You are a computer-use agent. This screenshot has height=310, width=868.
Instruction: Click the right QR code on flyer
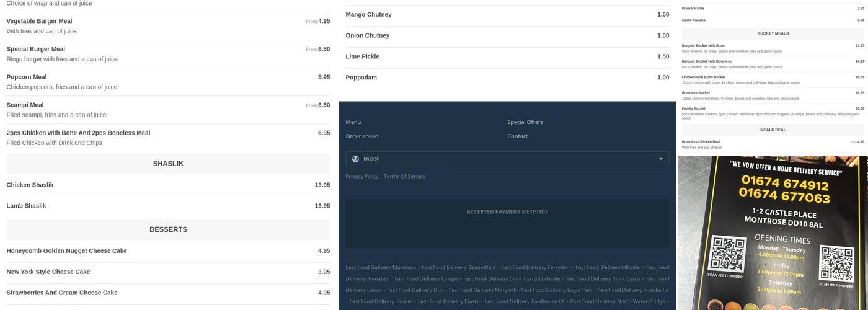click(x=836, y=263)
